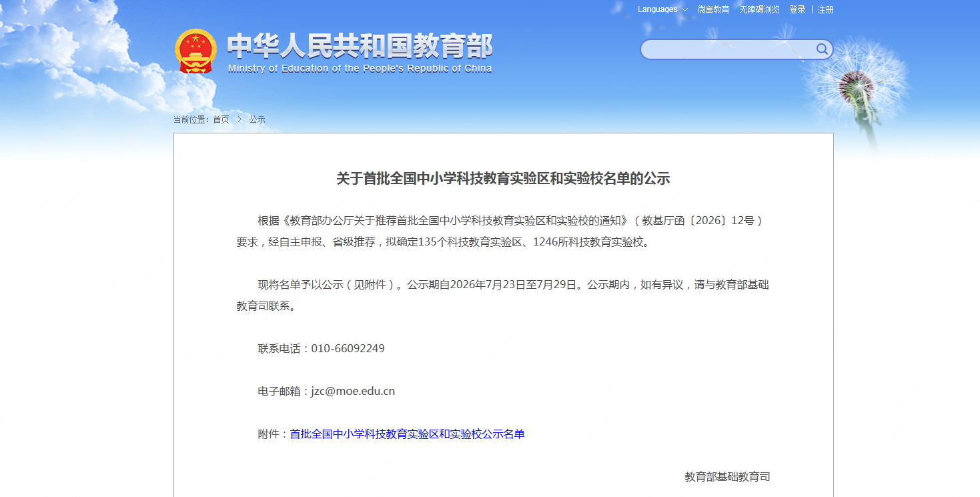Click the 教育部基础教育司 signature text
Image resolution: width=980 pixels, height=497 pixels.
[727, 477]
